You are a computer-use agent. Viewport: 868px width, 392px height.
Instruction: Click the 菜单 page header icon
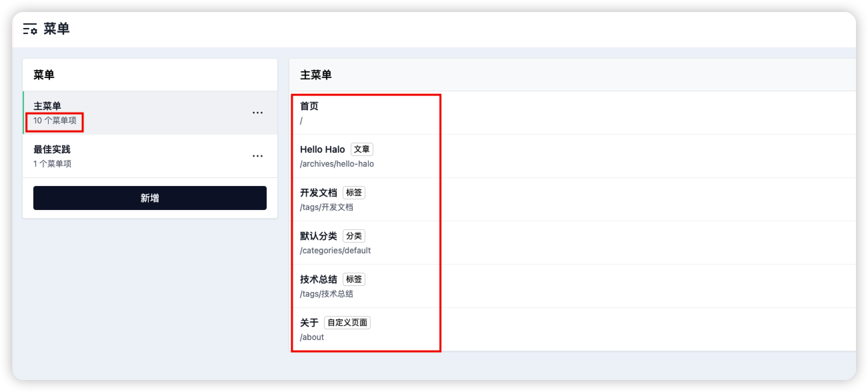point(31,30)
